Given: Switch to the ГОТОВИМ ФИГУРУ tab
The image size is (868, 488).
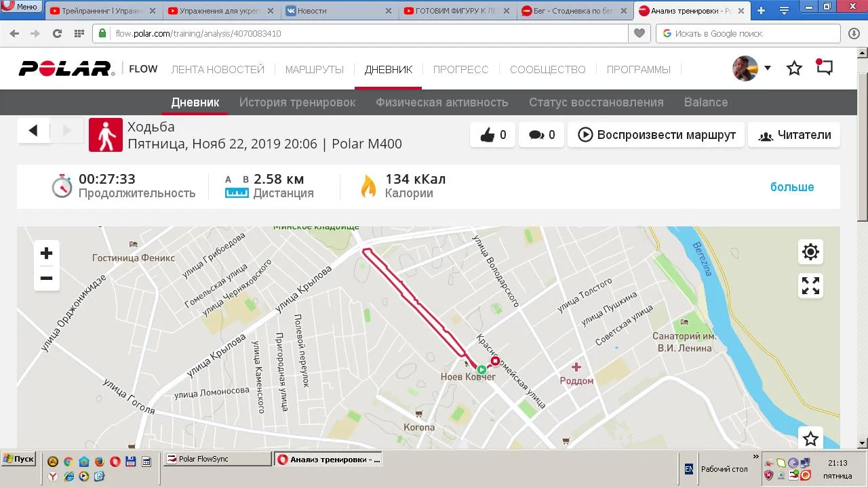Looking at the screenshot, I should 456,11.
